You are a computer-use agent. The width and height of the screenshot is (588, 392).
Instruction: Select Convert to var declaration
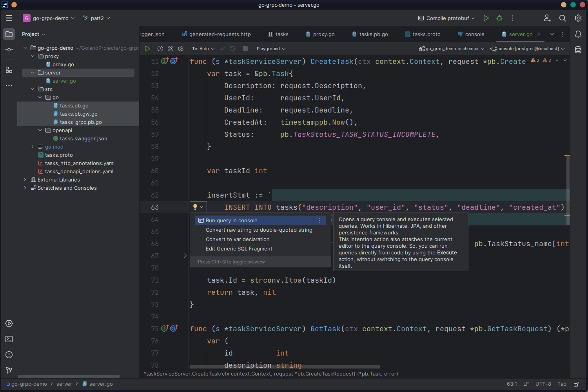(x=237, y=239)
